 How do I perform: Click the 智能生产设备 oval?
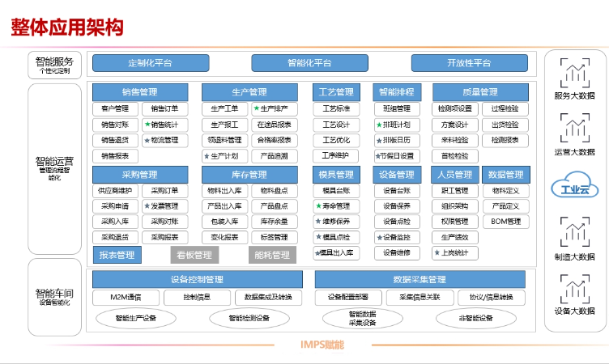tap(136, 319)
